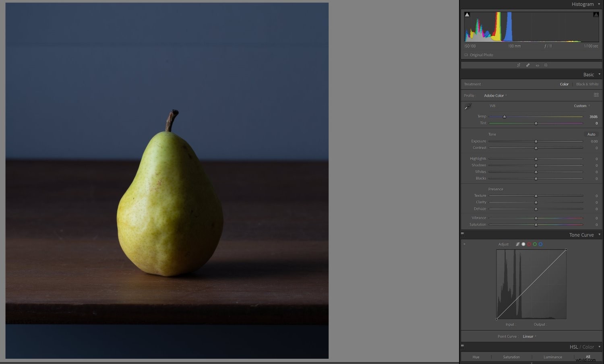
Task: Open the Red Eye Correction tool
Action: point(537,65)
